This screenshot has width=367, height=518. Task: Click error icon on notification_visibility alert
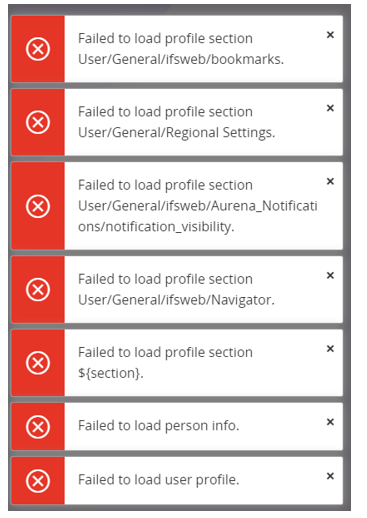point(38,206)
